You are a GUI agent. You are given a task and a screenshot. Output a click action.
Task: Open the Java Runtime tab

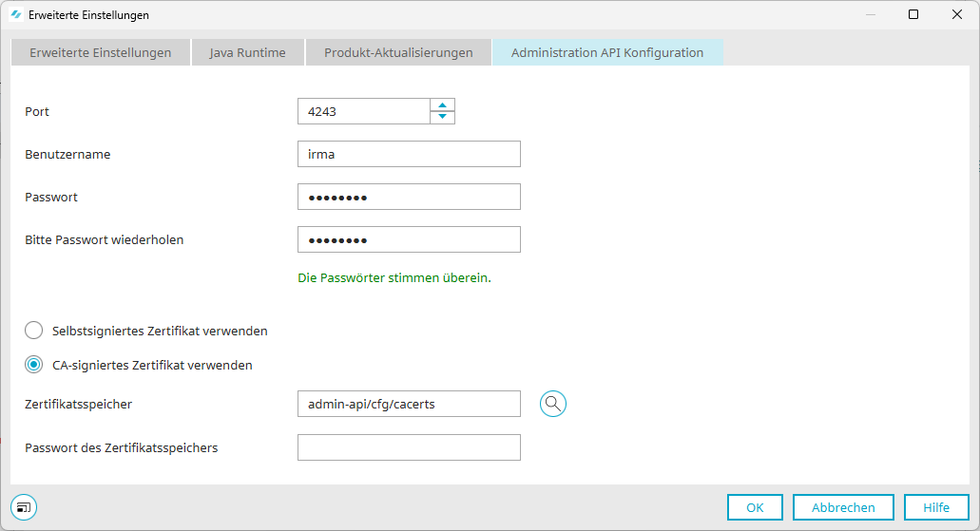click(x=247, y=52)
